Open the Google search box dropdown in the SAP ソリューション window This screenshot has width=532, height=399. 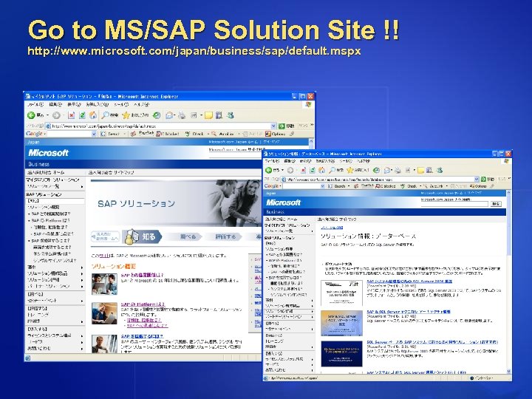click(94, 134)
